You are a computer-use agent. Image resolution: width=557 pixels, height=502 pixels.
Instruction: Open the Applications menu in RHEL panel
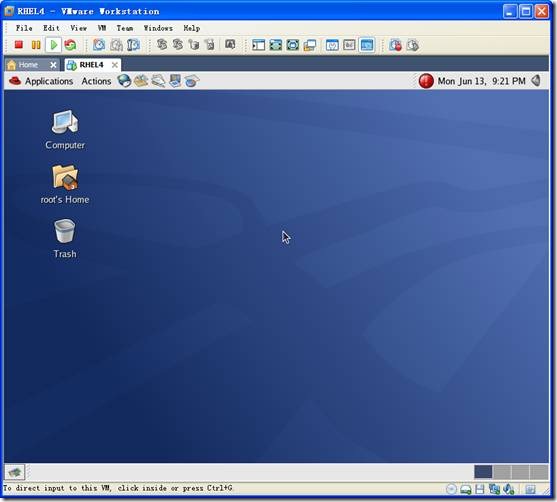click(x=41, y=81)
